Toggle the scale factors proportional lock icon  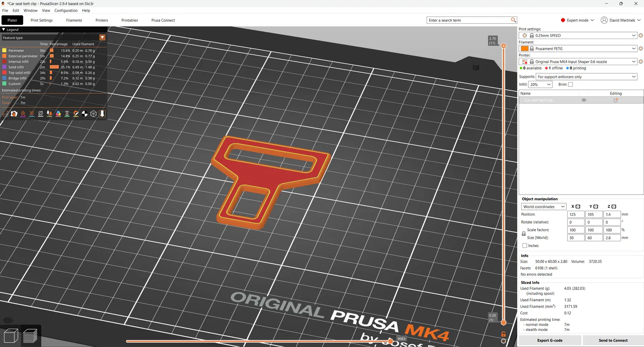[524, 234]
